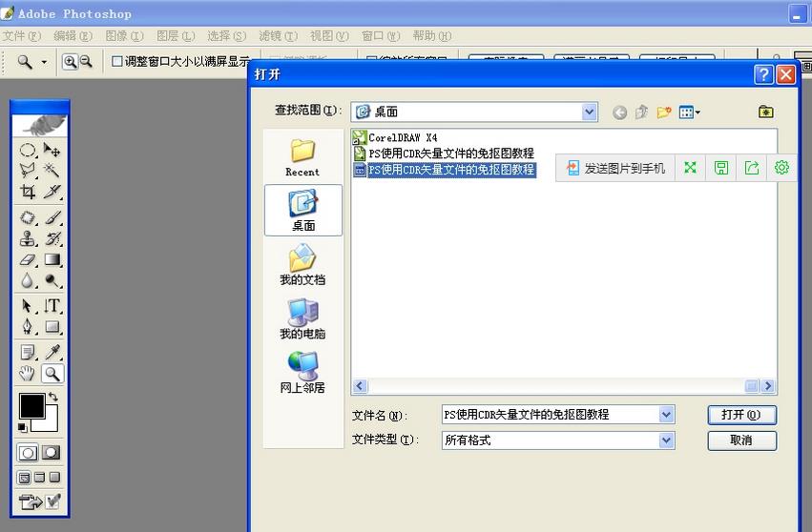Select the Blur tool
812x532 pixels.
[x=28, y=280]
